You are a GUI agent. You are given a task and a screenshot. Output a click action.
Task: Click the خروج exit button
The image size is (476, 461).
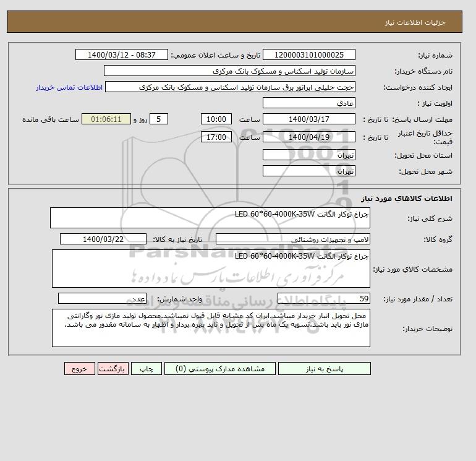[80, 368]
